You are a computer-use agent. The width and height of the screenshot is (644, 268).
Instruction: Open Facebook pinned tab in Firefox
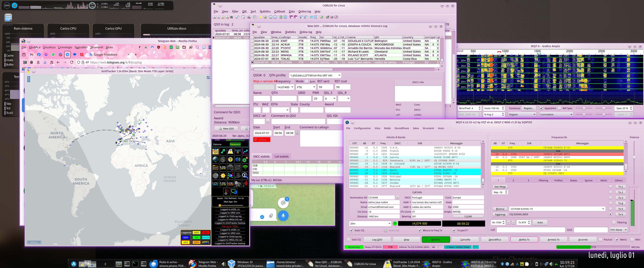(x=39, y=54)
